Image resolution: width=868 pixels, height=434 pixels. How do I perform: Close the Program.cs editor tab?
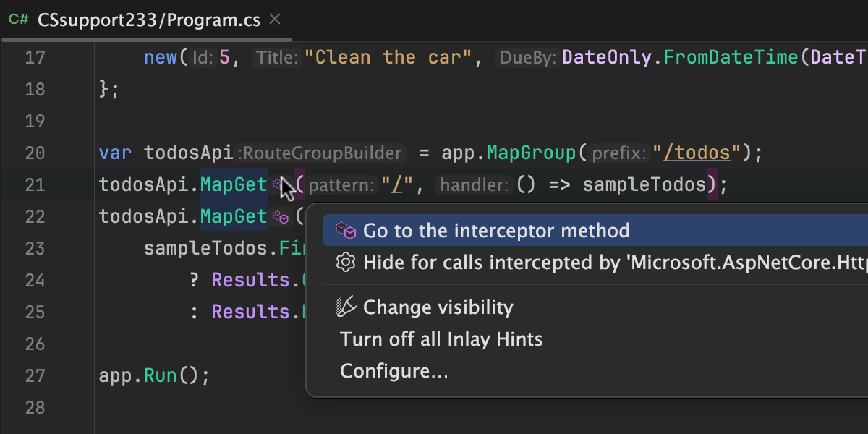pos(275,20)
